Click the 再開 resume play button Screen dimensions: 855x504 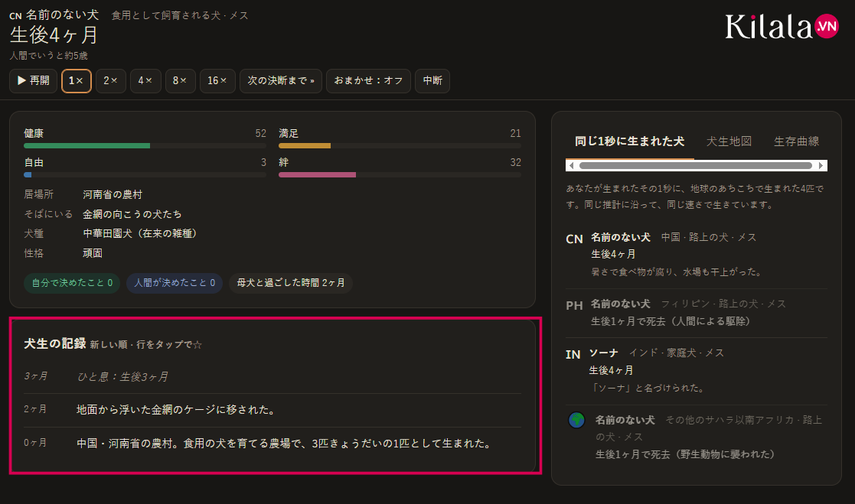[33, 80]
